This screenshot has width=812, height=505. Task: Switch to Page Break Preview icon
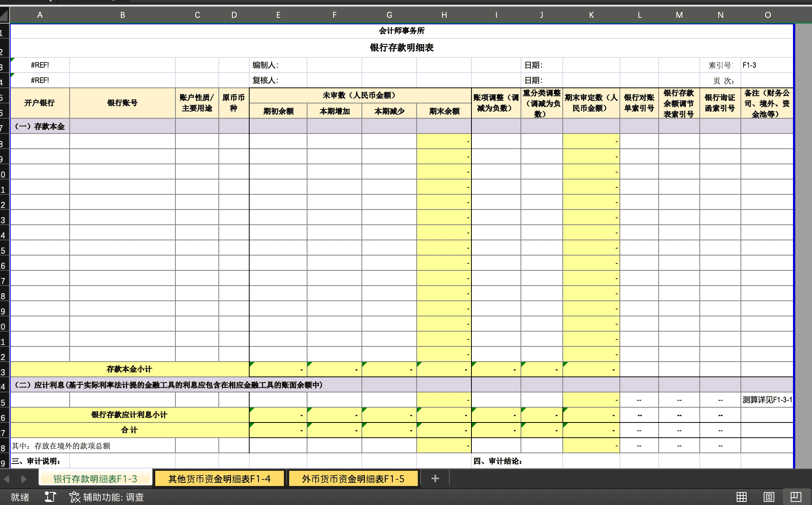[x=796, y=497]
